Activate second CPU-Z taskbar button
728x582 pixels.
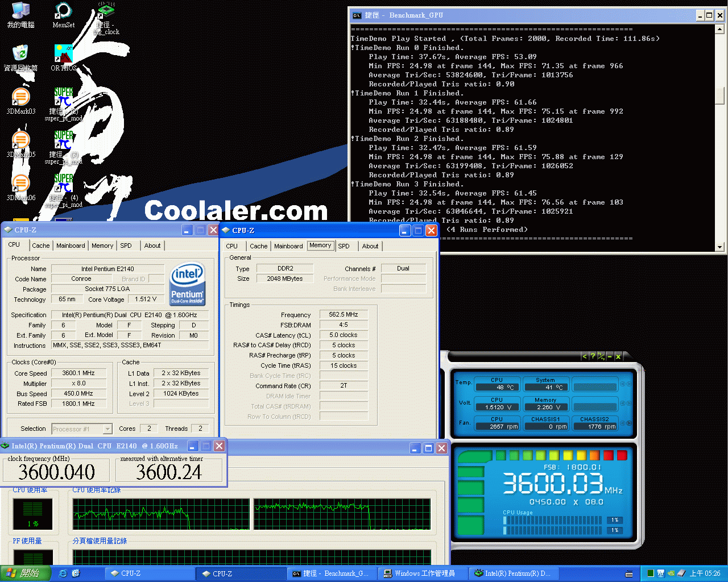242,573
